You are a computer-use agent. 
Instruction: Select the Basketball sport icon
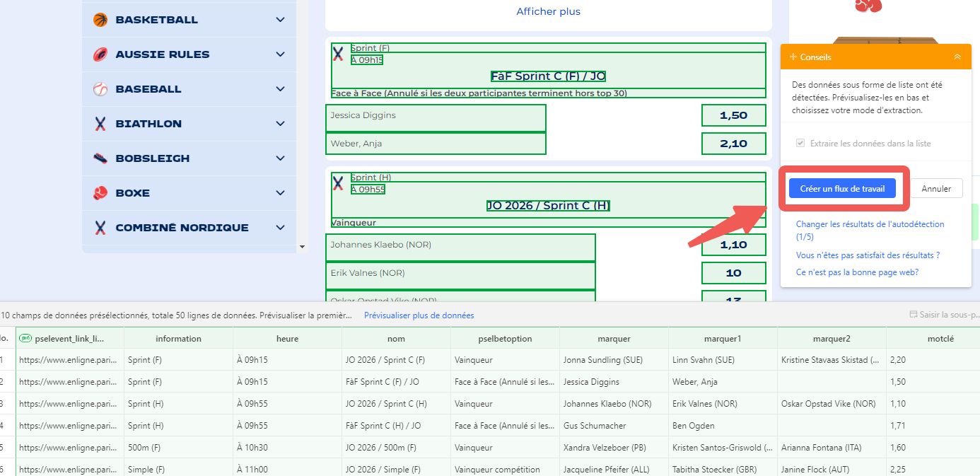(100, 19)
